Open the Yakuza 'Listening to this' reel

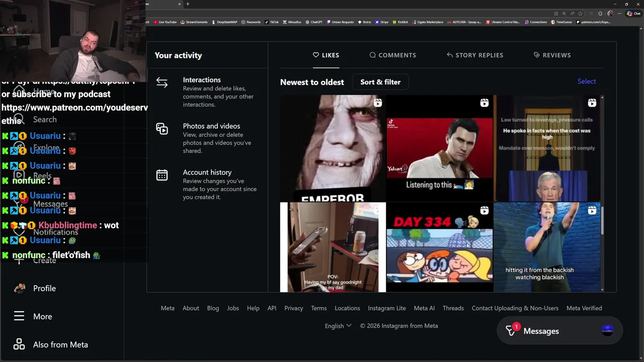[440, 148]
